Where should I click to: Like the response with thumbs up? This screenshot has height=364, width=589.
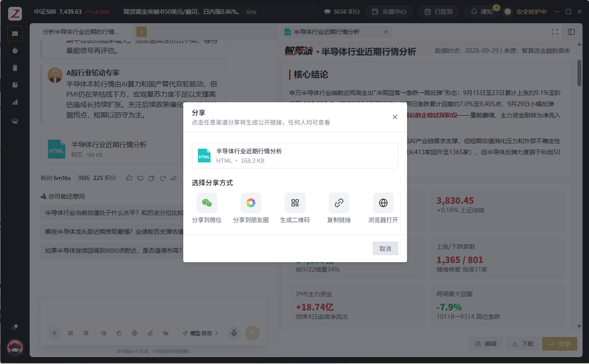(x=129, y=178)
